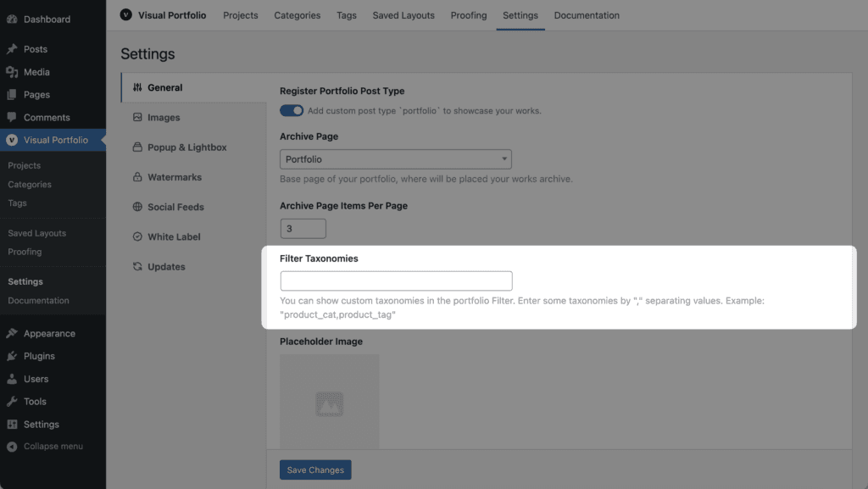Open the Archive Page Portfolio dropdown
The height and width of the screenshot is (489, 868).
pyautogui.click(x=396, y=159)
